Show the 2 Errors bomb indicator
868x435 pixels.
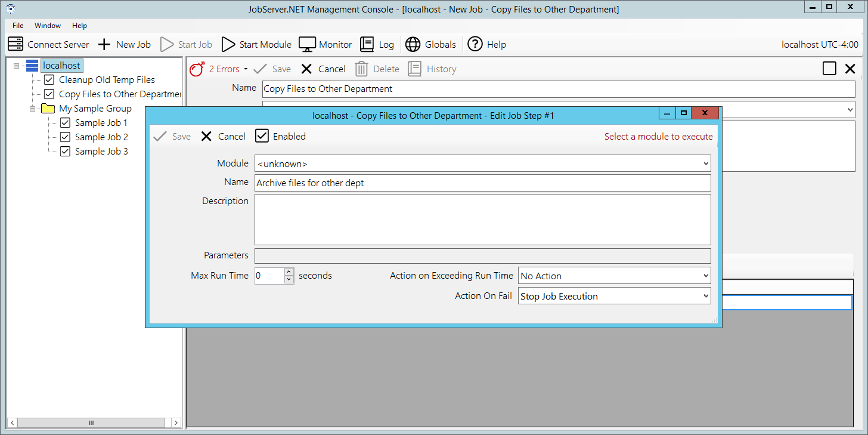click(x=197, y=69)
